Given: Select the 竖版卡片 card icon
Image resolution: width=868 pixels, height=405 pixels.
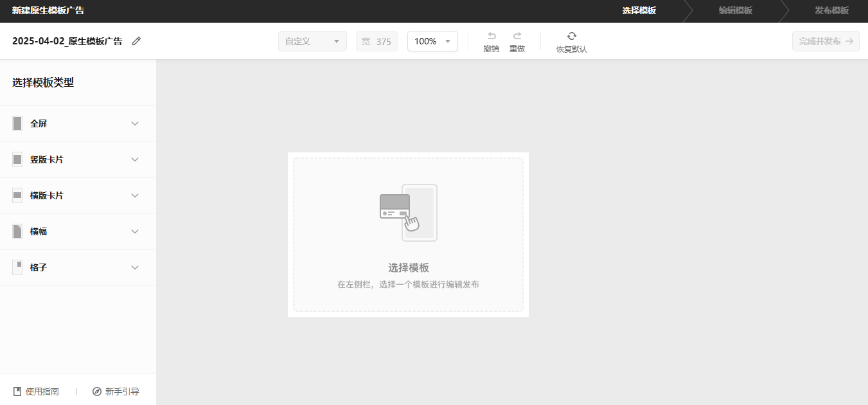Looking at the screenshot, I should 17,159.
